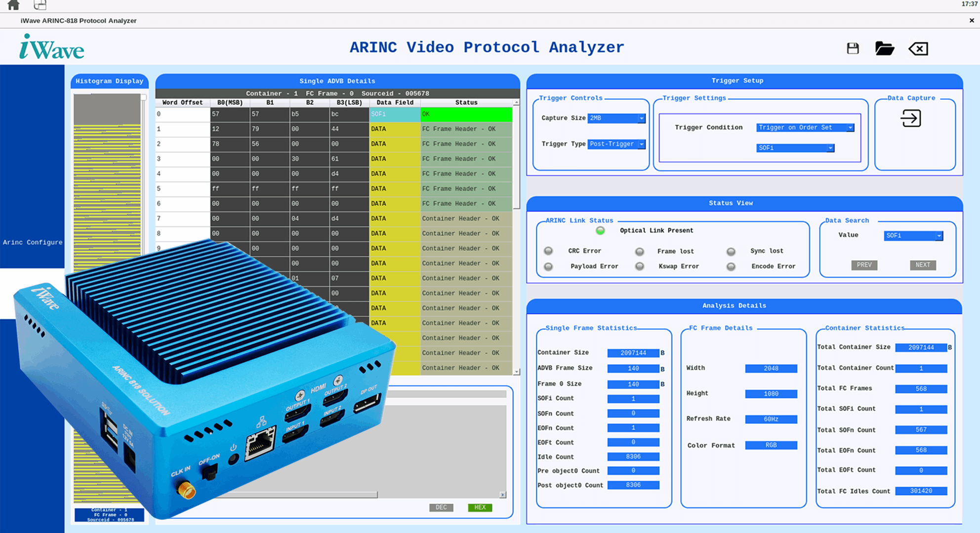Select the Histogram Display tab

click(x=110, y=81)
